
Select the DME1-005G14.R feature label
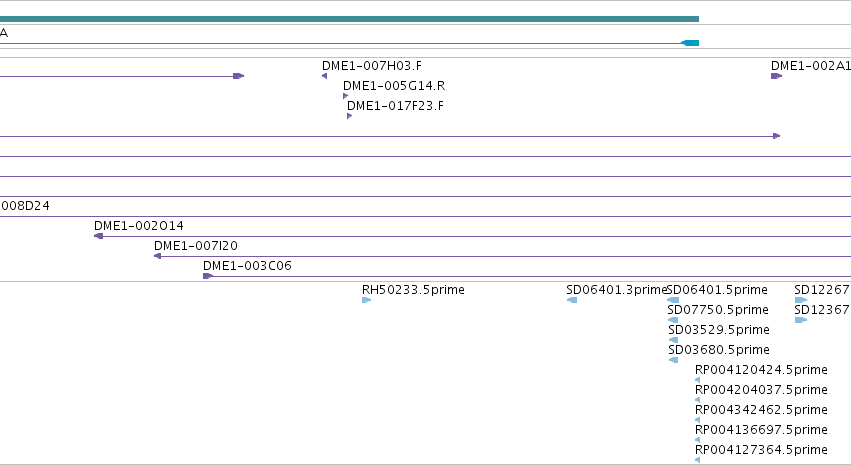pyautogui.click(x=394, y=86)
